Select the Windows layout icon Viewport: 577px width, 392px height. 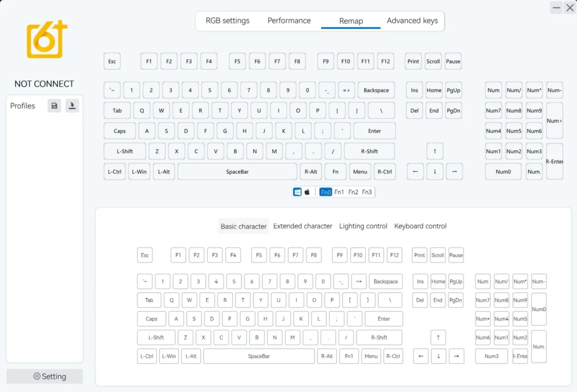pos(298,192)
